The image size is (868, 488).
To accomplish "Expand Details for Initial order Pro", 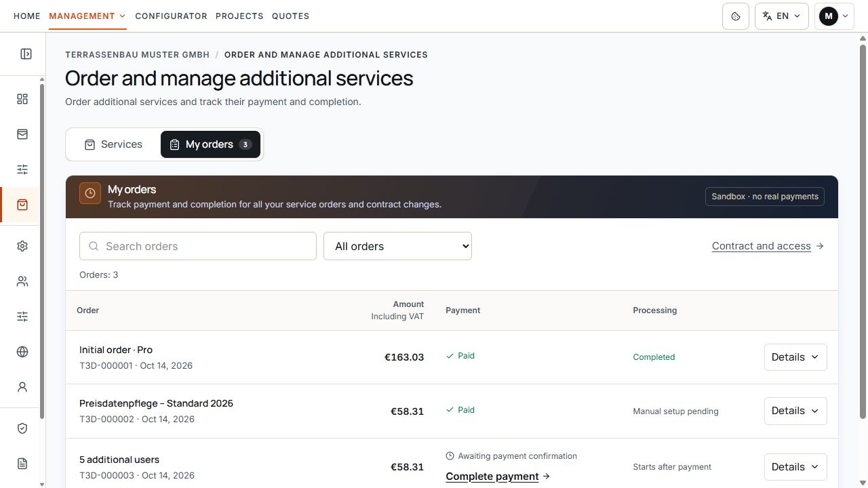I will coord(795,357).
